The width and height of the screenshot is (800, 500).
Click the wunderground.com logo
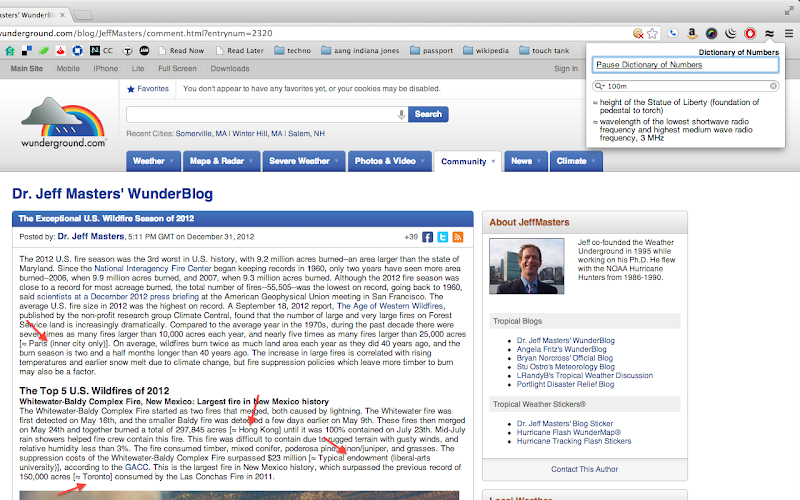pyautogui.click(x=63, y=122)
